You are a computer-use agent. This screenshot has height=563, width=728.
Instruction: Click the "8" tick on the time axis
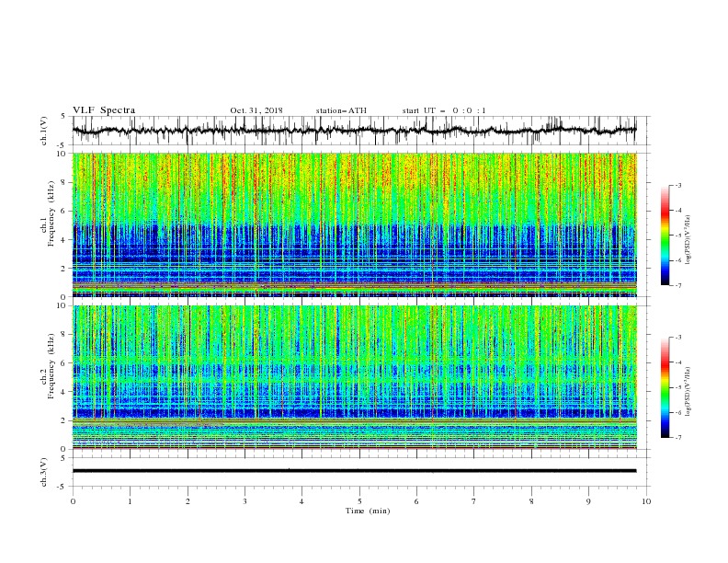click(x=531, y=501)
